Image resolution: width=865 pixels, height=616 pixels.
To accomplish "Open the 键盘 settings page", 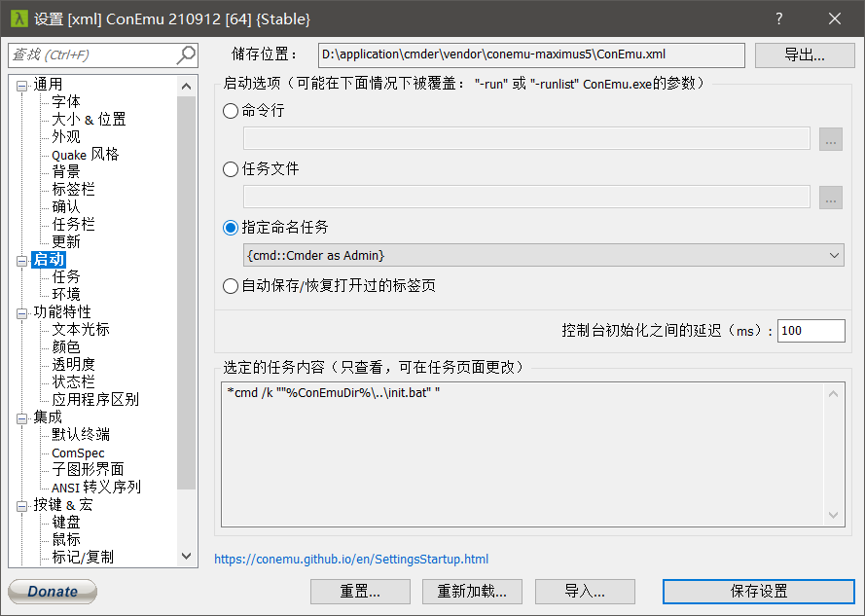I will click(65, 523).
